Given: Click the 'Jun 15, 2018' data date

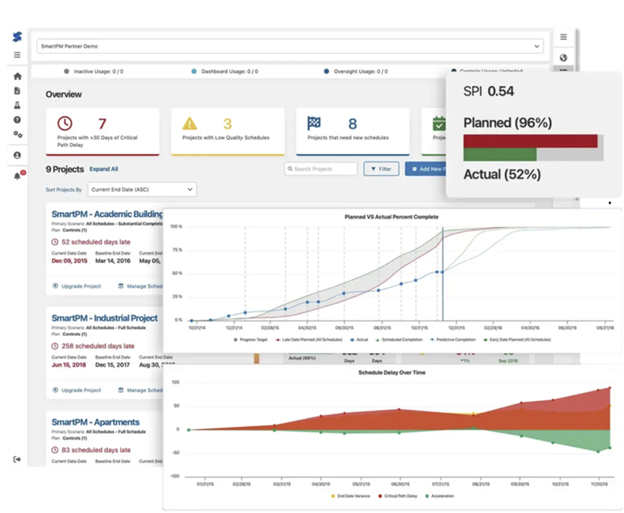Looking at the screenshot, I should coord(69,365).
